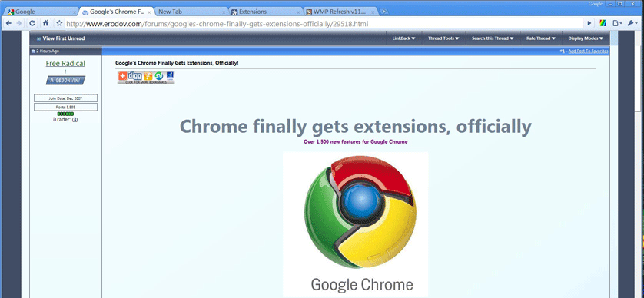Share this post on Facebook

pos(170,75)
